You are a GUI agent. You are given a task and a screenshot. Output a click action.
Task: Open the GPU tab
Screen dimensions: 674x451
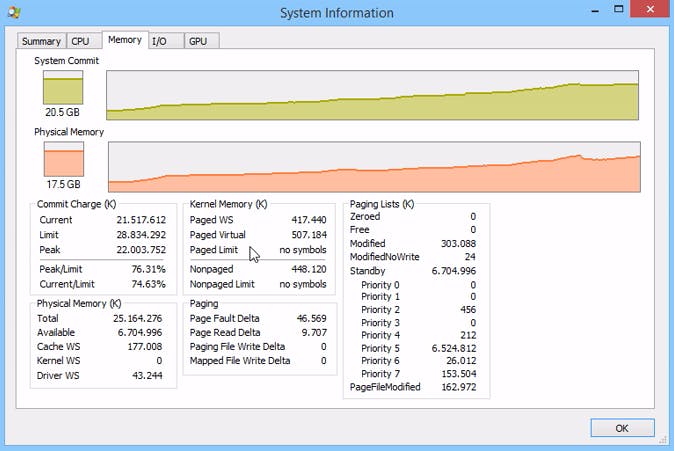201,41
